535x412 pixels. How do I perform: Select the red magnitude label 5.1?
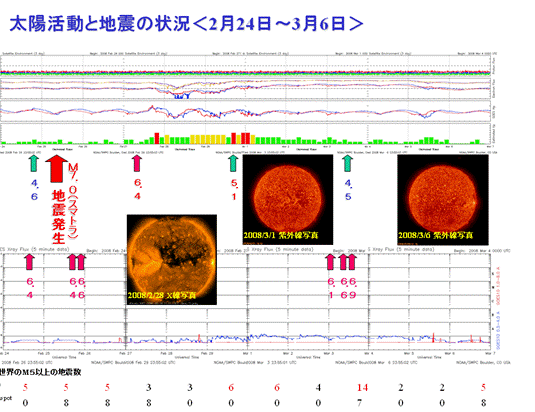[x=234, y=190]
